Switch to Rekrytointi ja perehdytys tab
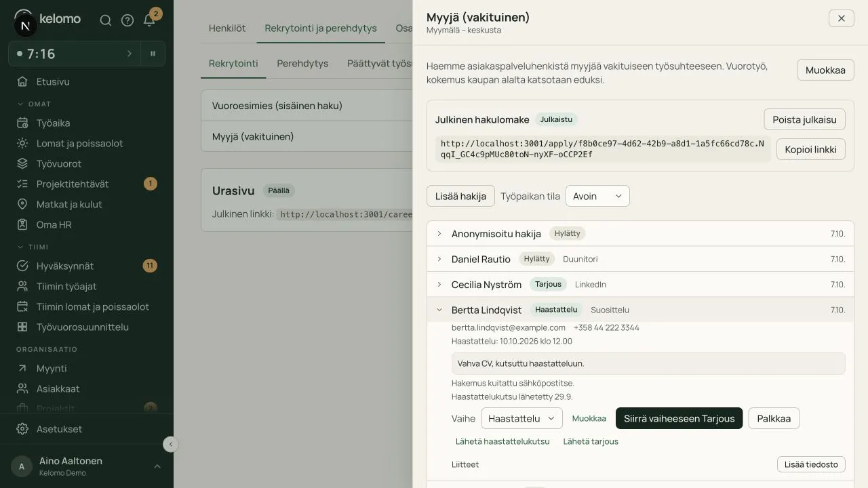Image resolution: width=868 pixels, height=488 pixels. 321,28
